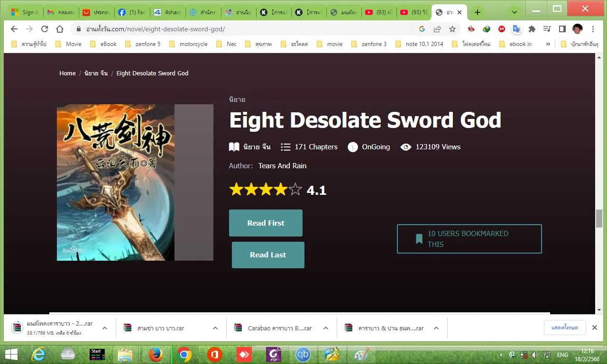Open the tab search dropdown chevron

(515, 12)
